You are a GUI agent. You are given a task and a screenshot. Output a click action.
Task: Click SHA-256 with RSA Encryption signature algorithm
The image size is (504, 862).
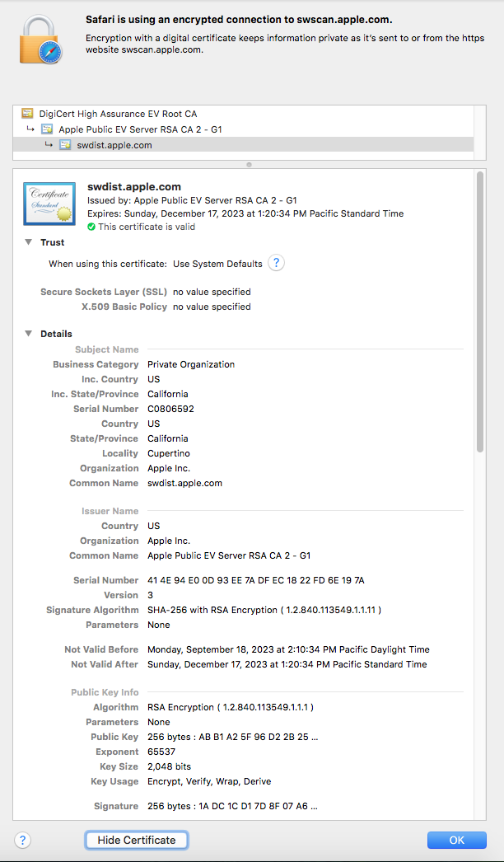click(x=264, y=610)
